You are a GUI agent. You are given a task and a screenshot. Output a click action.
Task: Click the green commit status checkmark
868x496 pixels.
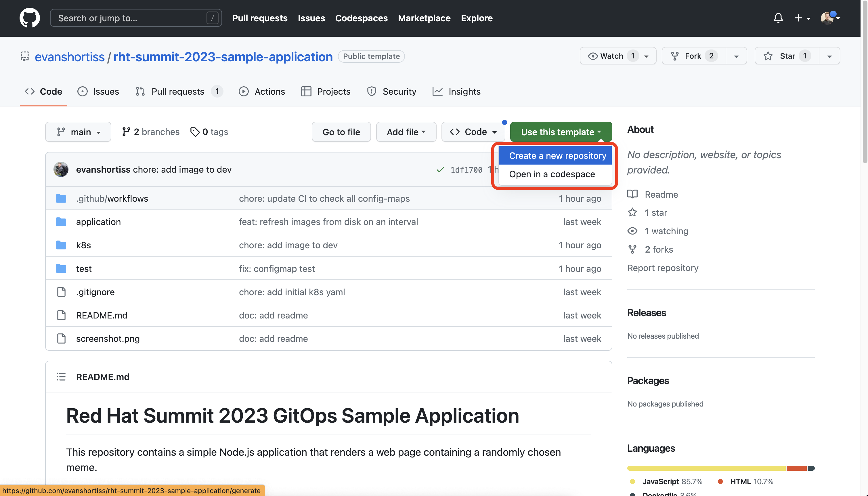(x=440, y=170)
